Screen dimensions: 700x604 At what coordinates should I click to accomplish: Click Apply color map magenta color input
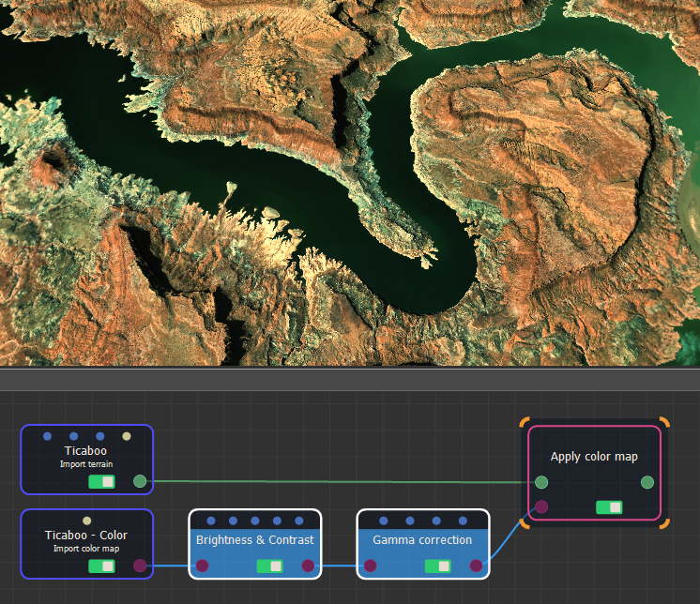[x=541, y=507]
